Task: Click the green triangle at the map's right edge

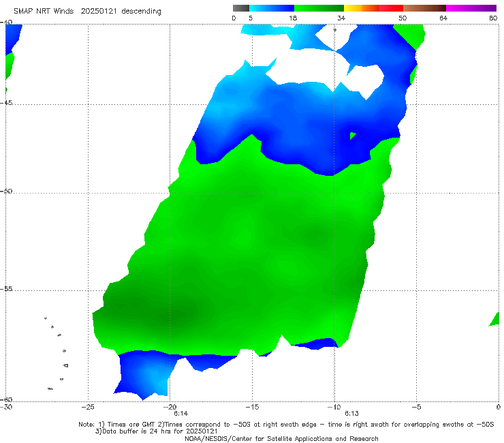Action: [494, 320]
